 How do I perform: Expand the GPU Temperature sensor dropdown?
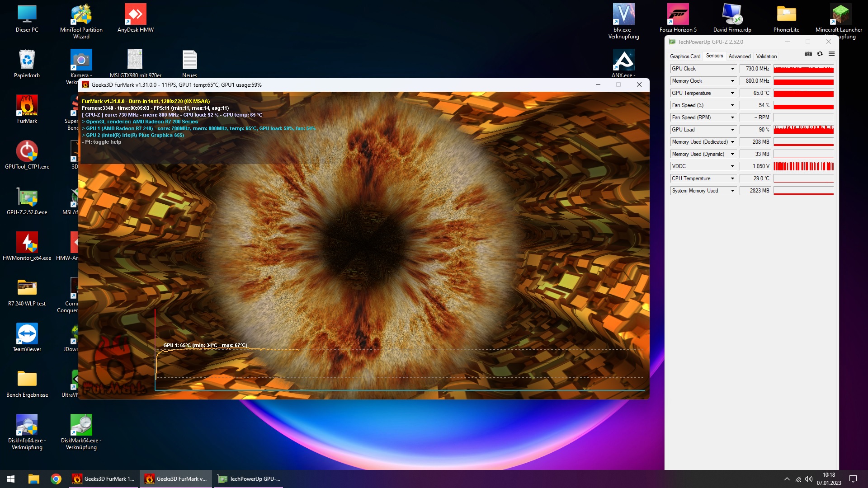[x=732, y=93]
